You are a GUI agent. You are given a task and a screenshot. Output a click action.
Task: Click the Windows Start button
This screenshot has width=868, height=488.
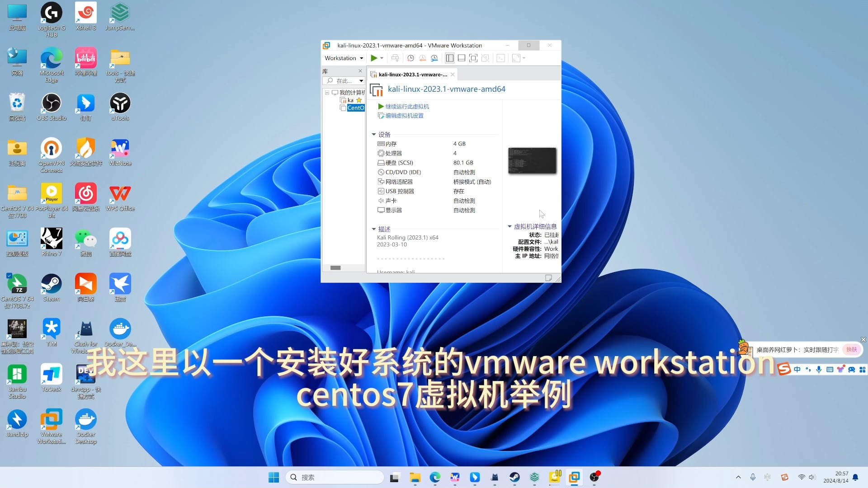point(274,477)
